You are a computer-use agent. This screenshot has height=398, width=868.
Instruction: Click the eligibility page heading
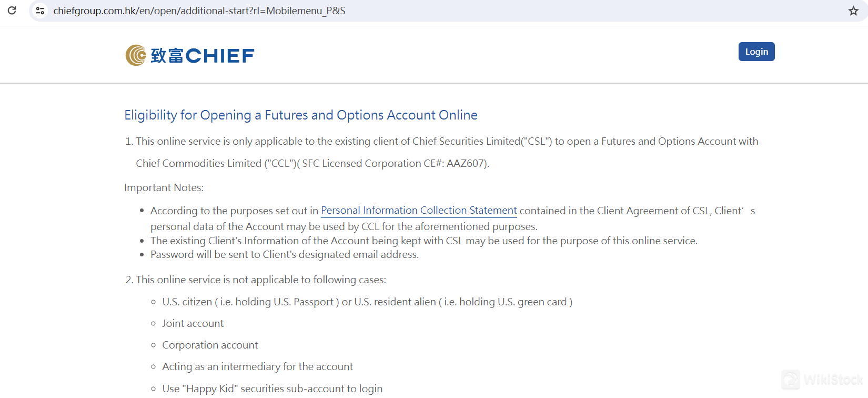pos(300,115)
